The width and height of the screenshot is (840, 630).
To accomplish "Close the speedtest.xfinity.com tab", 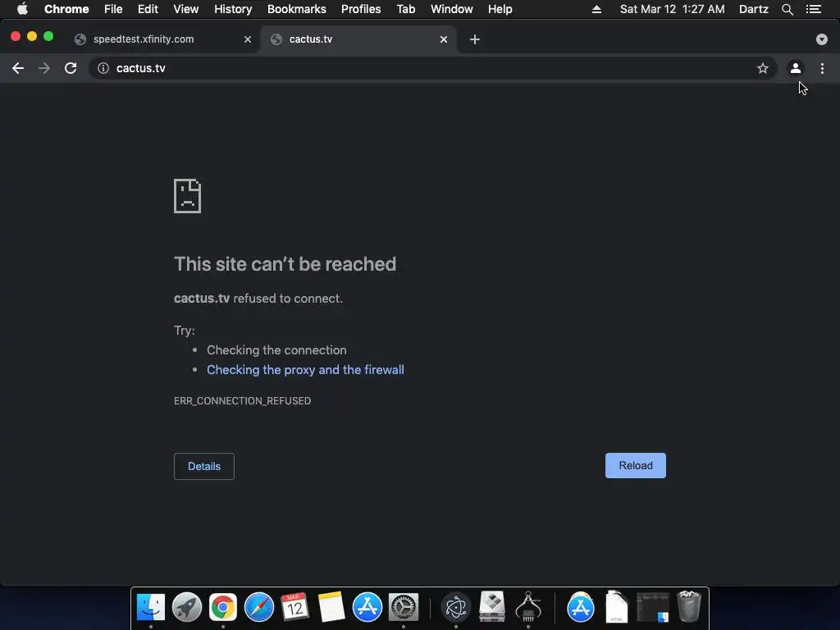I will tap(248, 39).
